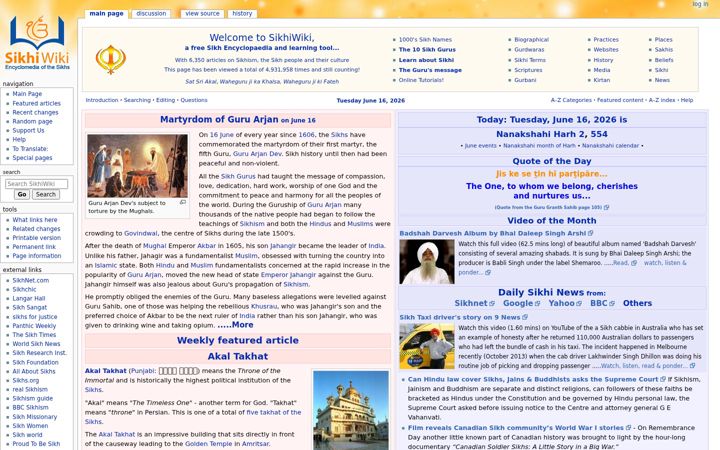This screenshot has height=450, width=720.
Task: Open Featured articles in navigation
Action: tap(36, 103)
